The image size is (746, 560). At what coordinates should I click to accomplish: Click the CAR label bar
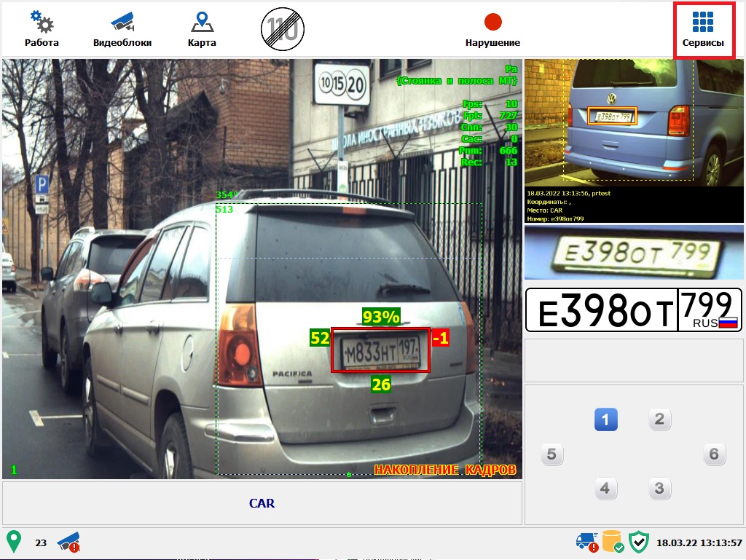(x=262, y=503)
